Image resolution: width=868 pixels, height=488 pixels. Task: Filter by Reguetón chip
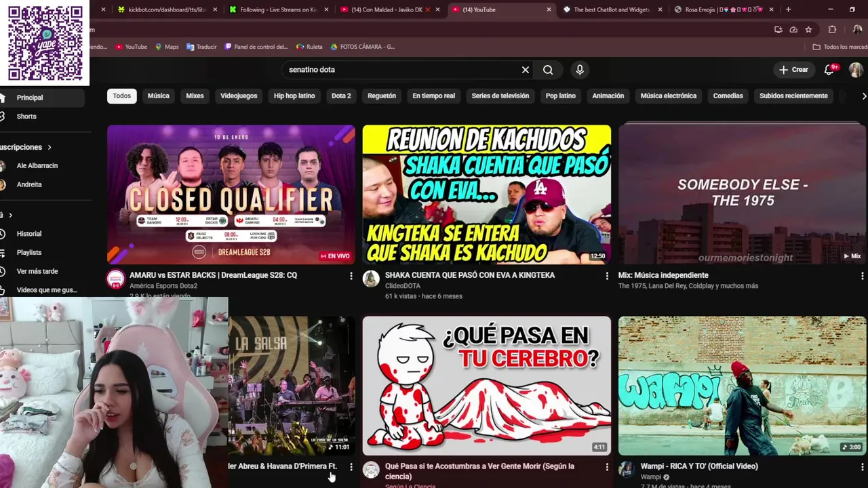click(x=382, y=96)
